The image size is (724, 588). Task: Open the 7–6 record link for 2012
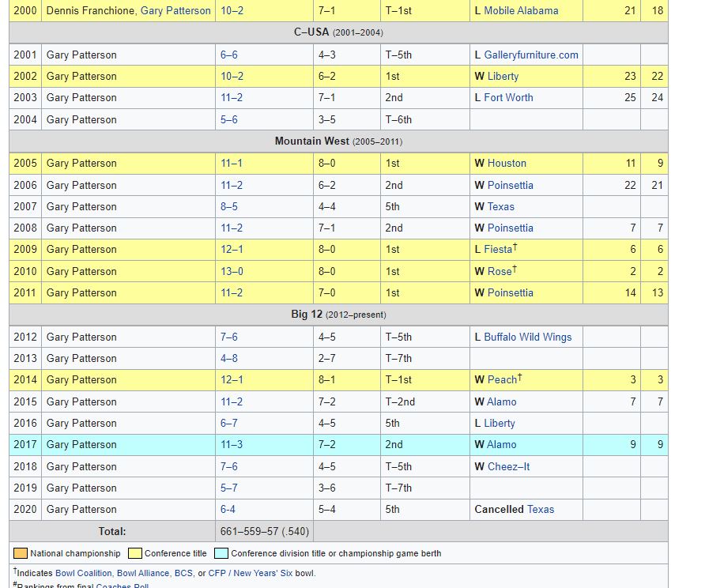[229, 337]
